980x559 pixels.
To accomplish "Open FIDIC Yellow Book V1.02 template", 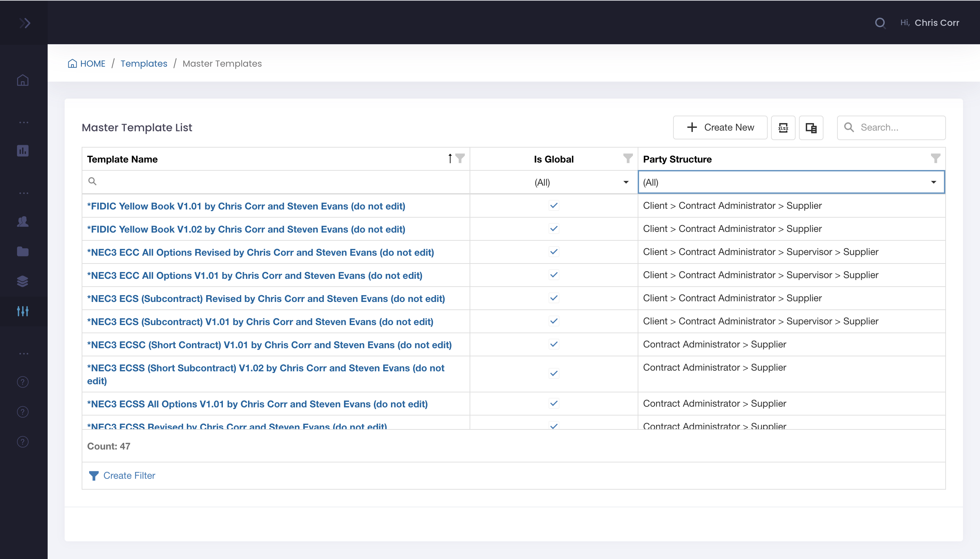I will tap(246, 229).
